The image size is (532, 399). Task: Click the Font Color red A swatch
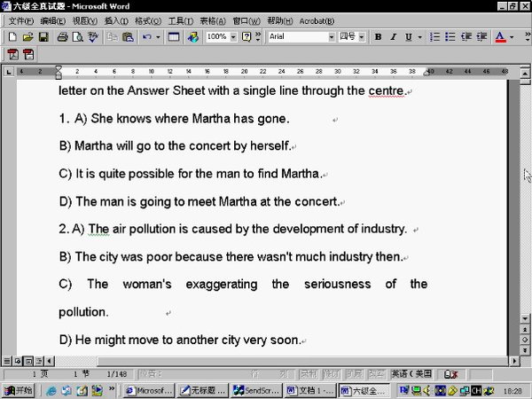pyautogui.click(x=498, y=37)
